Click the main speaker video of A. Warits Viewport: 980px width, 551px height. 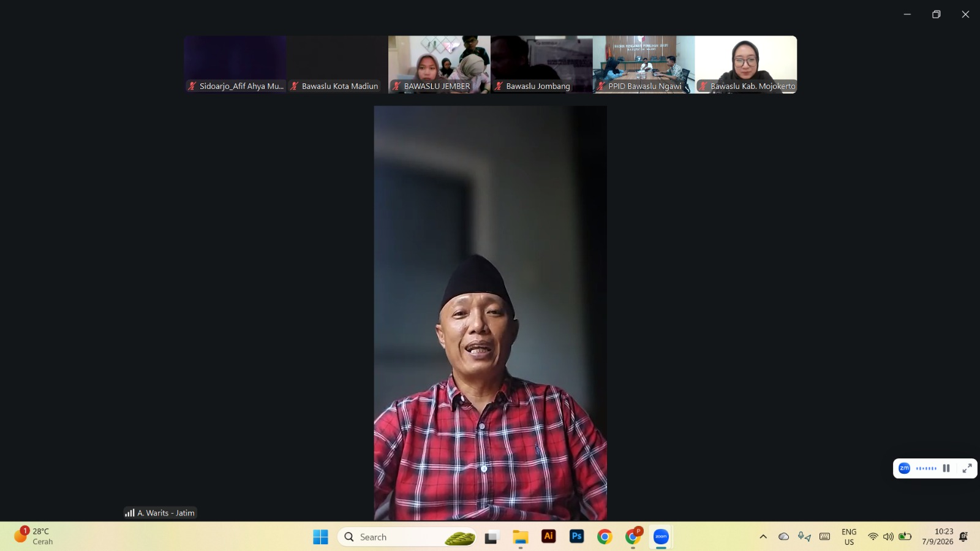(491, 313)
